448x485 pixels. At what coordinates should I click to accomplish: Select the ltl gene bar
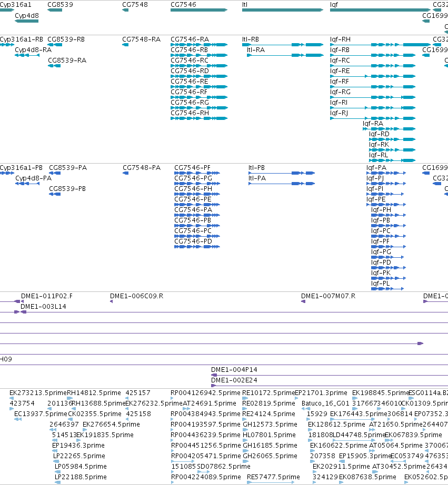click(x=283, y=10)
